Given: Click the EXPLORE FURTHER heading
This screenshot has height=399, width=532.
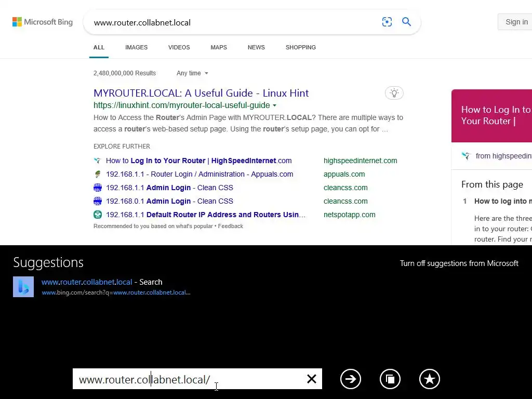Looking at the screenshot, I should coord(122,147).
